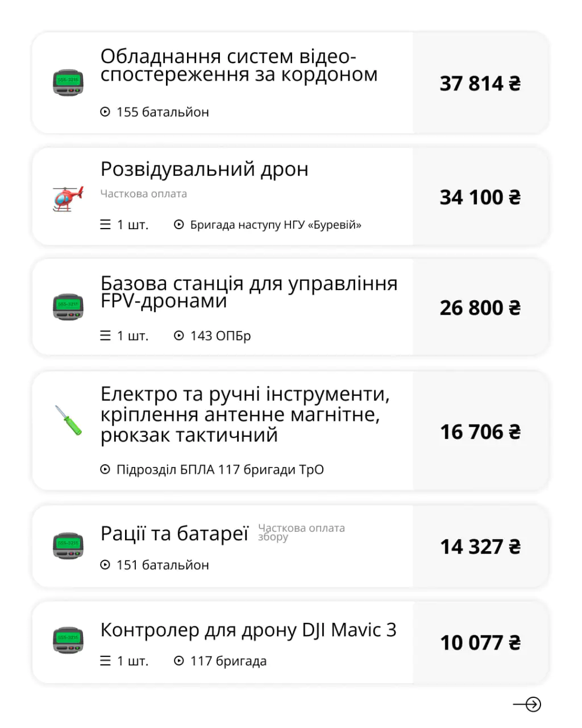Click quantity list icon on DJI Mavic controller card
582x728 pixels.
point(105,661)
